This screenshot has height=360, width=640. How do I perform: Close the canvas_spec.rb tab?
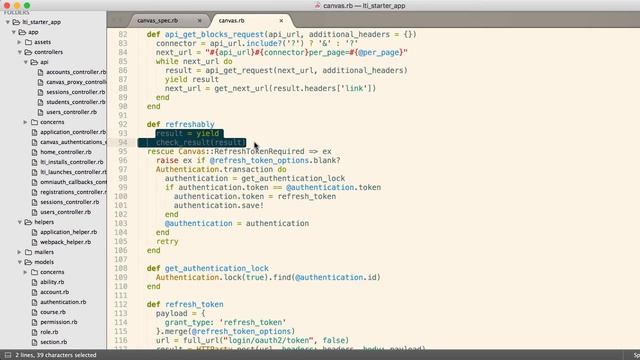(x=200, y=20)
